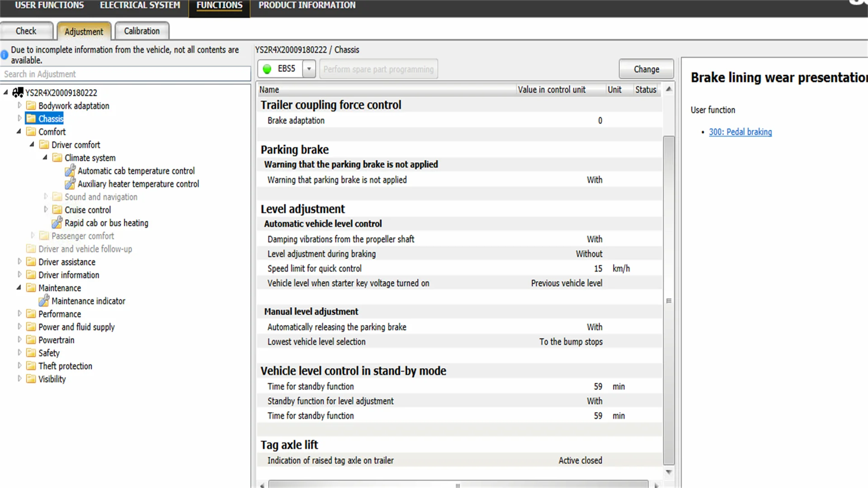Click the vertical scrollbar thumb of parameter list
The width and height of the screenshot is (868, 488).
tap(669, 300)
